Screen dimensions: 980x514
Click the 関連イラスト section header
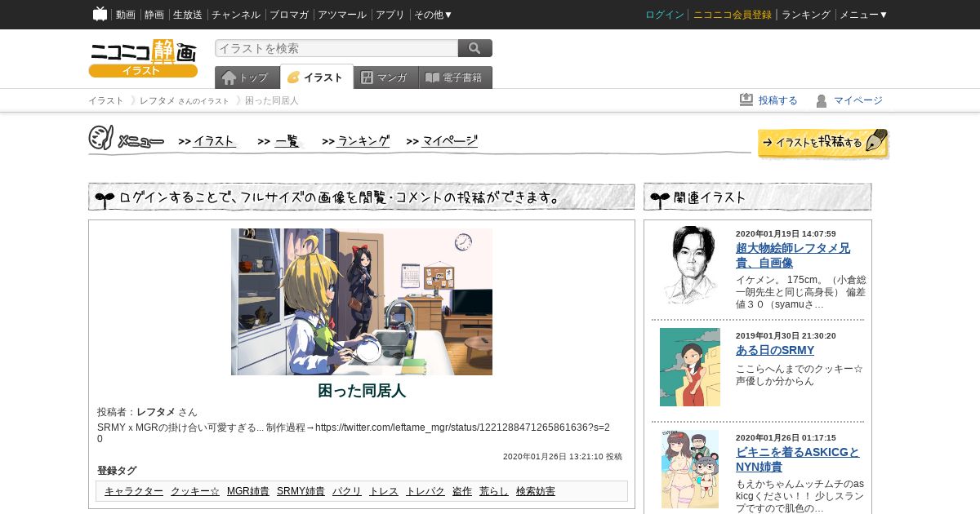pyautogui.click(x=758, y=197)
